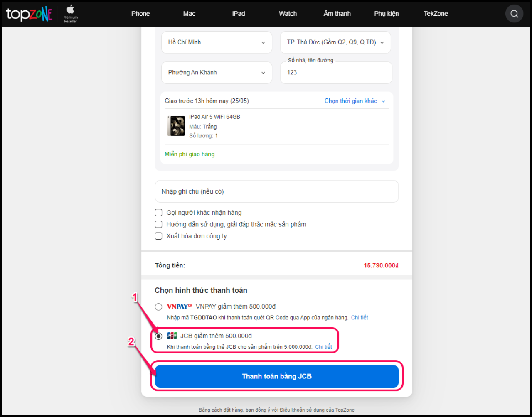This screenshot has height=417, width=532.
Task: Click the Nhập ghi chú note field
Action: (277, 191)
